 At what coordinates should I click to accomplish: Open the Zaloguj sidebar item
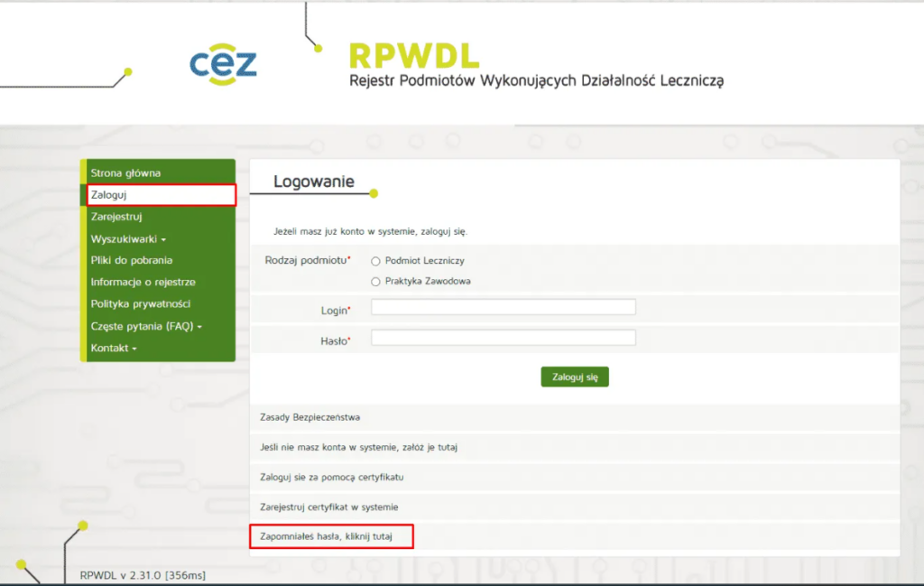pos(108,194)
